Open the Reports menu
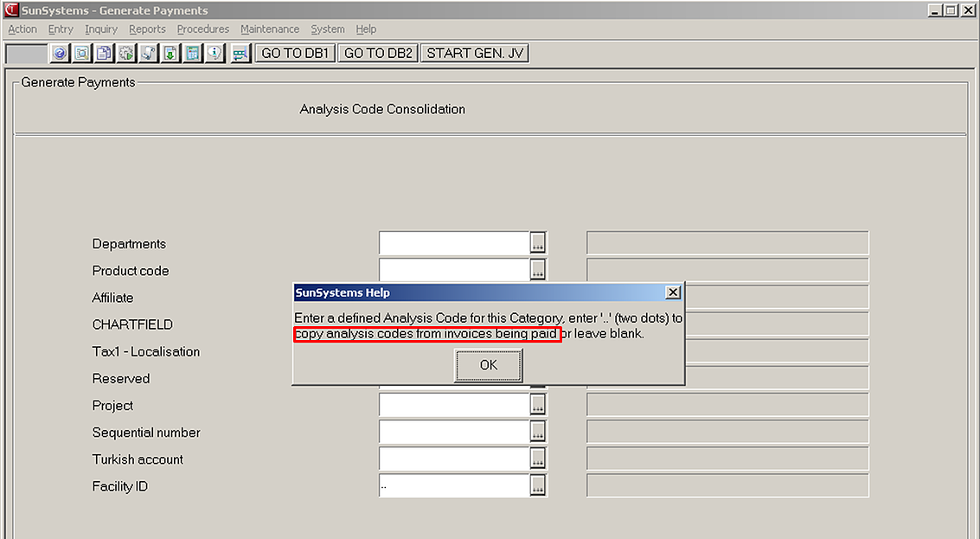Viewport: 980px width, 539px height. [x=148, y=29]
